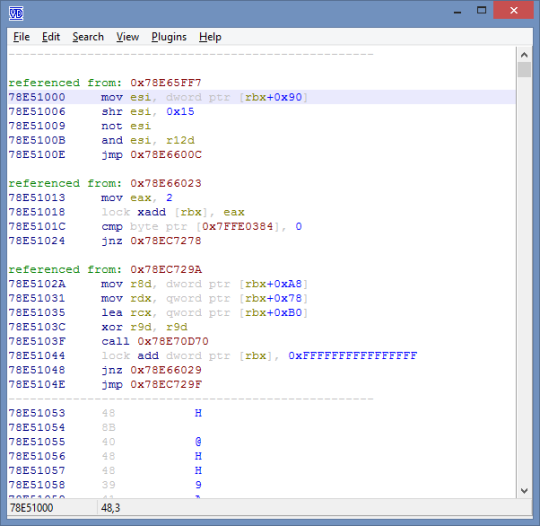Image resolution: width=540 pixels, height=526 pixels.
Task: Select the byte row at 78E51057
Action: pos(262,471)
